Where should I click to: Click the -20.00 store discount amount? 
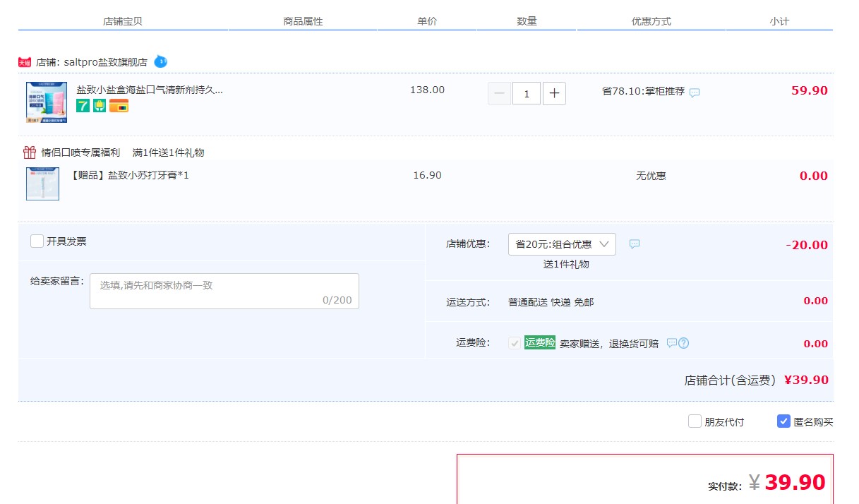point(807,245)
